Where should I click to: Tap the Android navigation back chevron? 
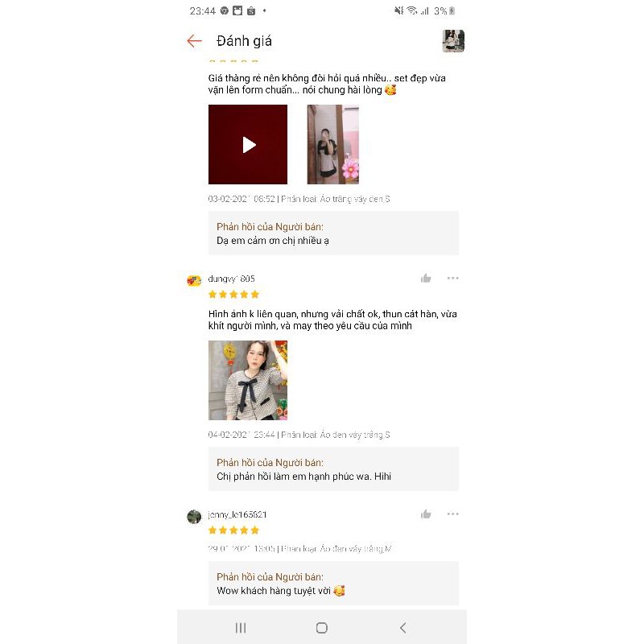point(403,628)
